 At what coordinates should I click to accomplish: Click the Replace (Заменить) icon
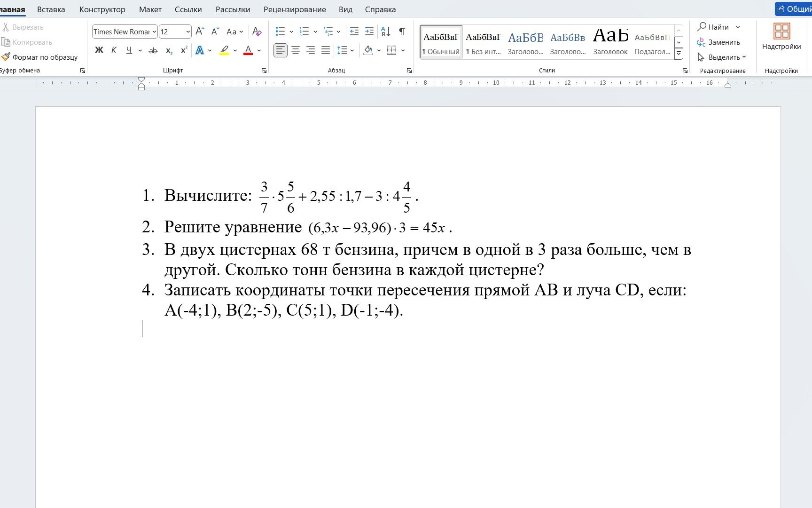[701, 42]
